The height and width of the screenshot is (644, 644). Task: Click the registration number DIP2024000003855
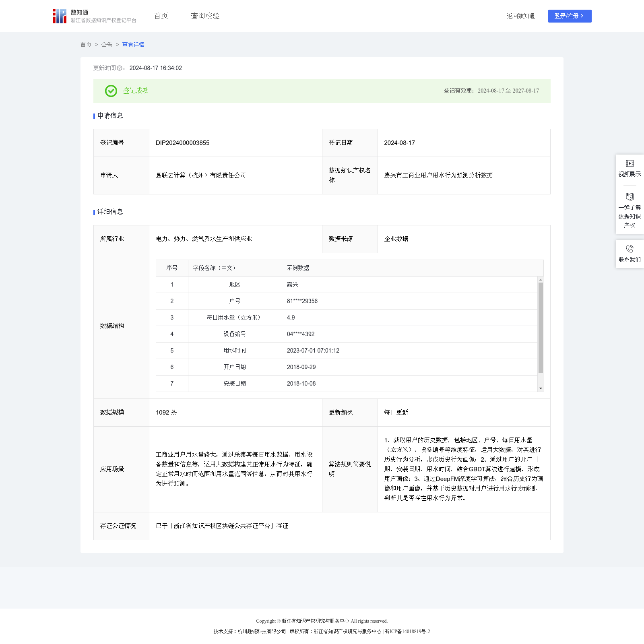click(x=182, y=143)
